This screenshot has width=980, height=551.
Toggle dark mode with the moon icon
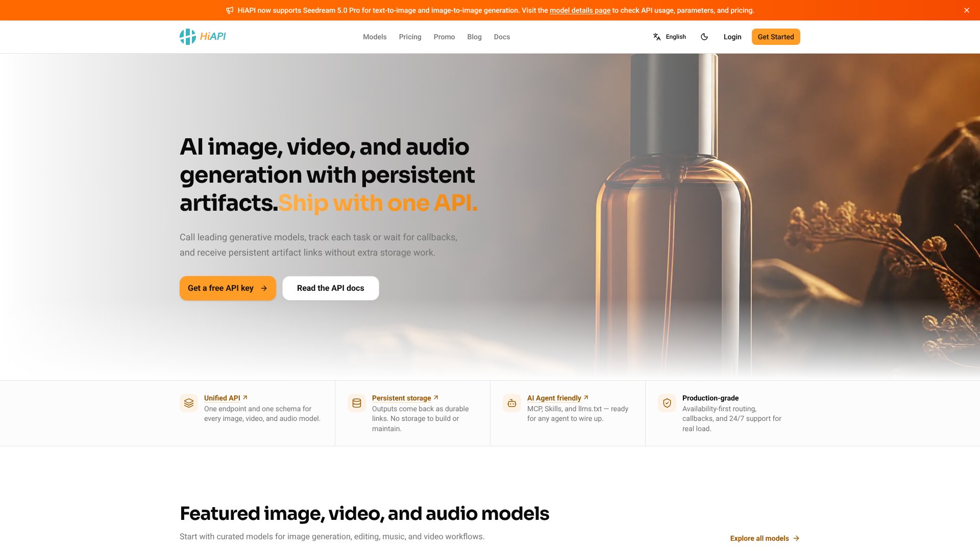click(x=704, y=37)
